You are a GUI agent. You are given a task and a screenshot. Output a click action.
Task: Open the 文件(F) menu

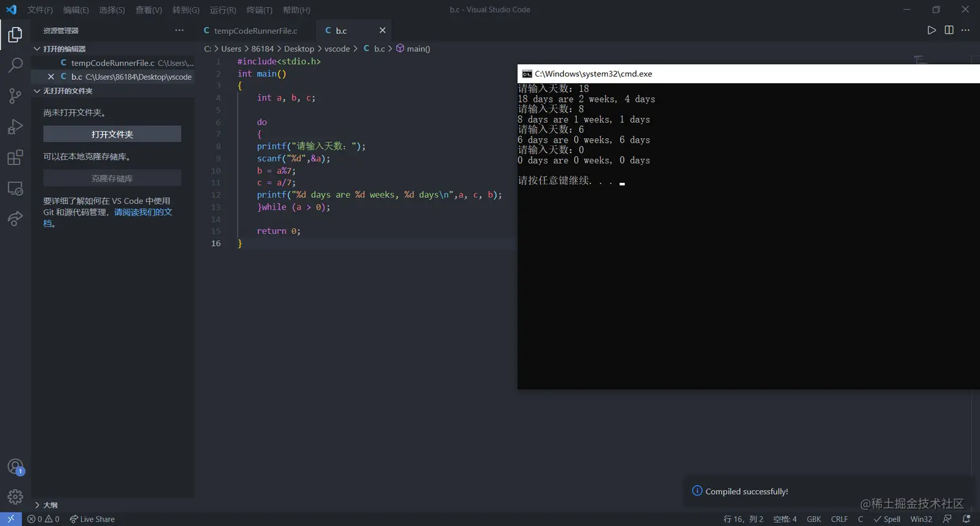(x=40, y=10)
